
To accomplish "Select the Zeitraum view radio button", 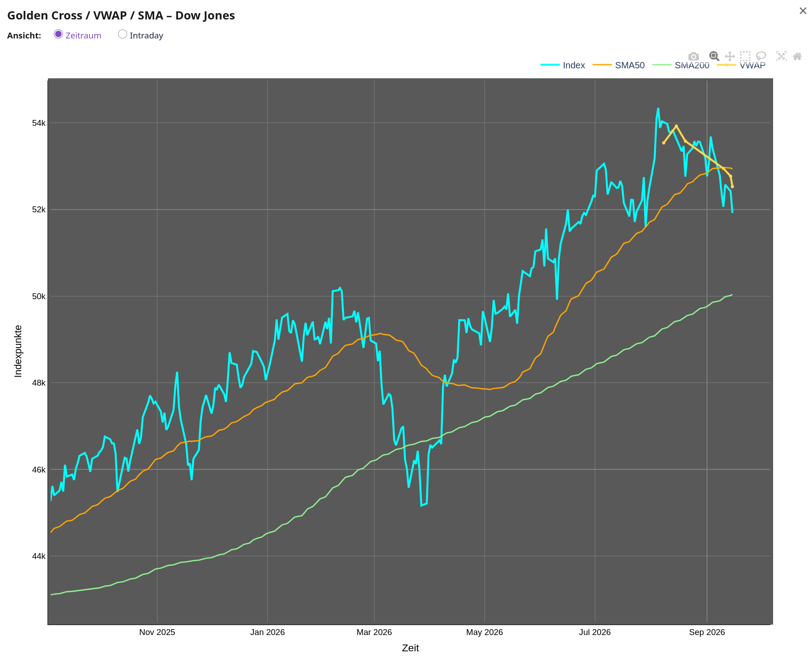I will click(58, 34).
